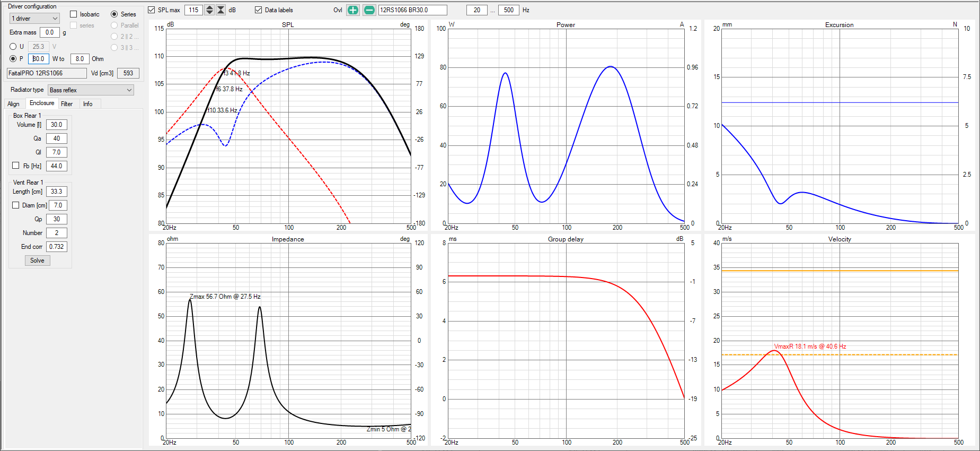Click the Velocity graph title

click(x=840, y=239)
